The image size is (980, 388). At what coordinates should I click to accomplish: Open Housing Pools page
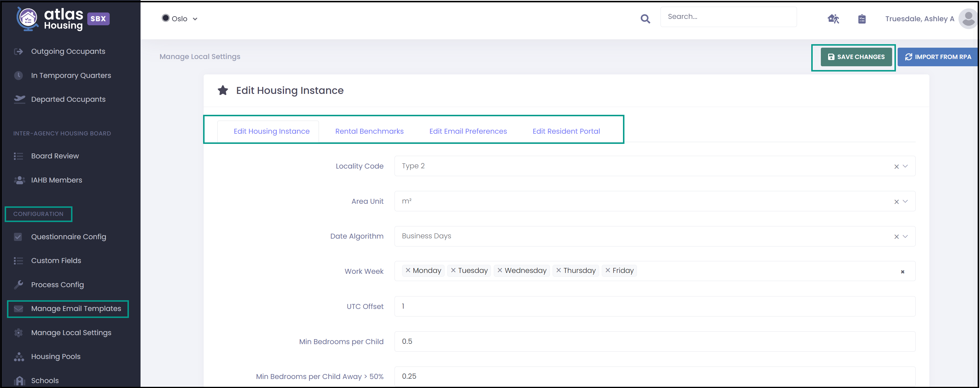pyautogui.click(x=56, y=357)
